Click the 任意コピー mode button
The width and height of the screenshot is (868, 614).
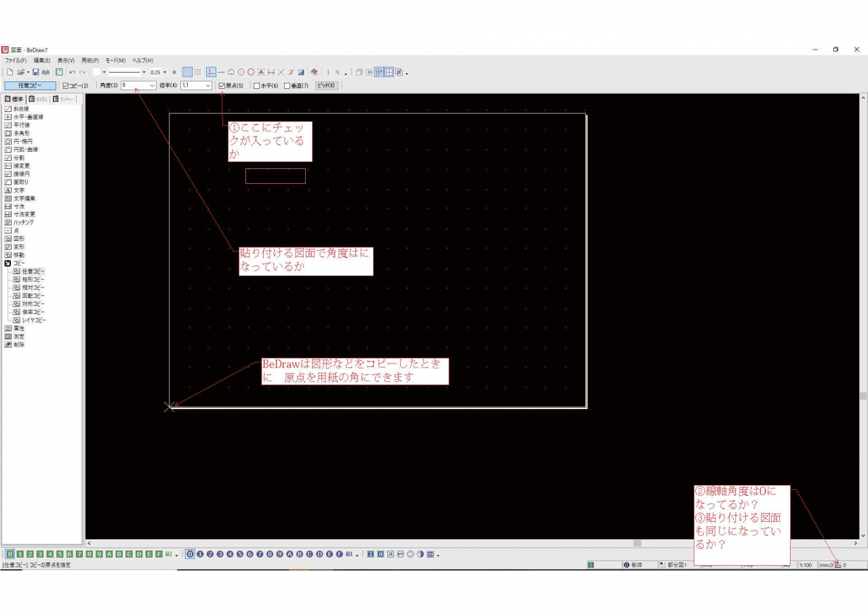30,86
